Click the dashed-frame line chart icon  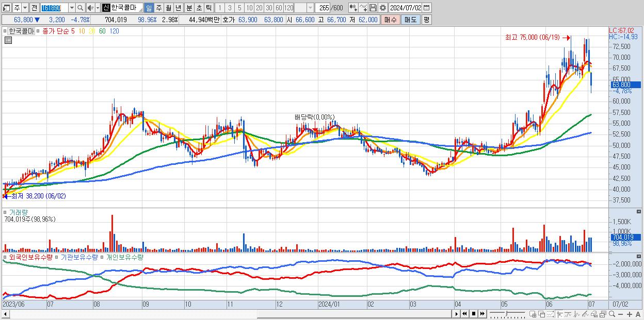coord(550,314)
